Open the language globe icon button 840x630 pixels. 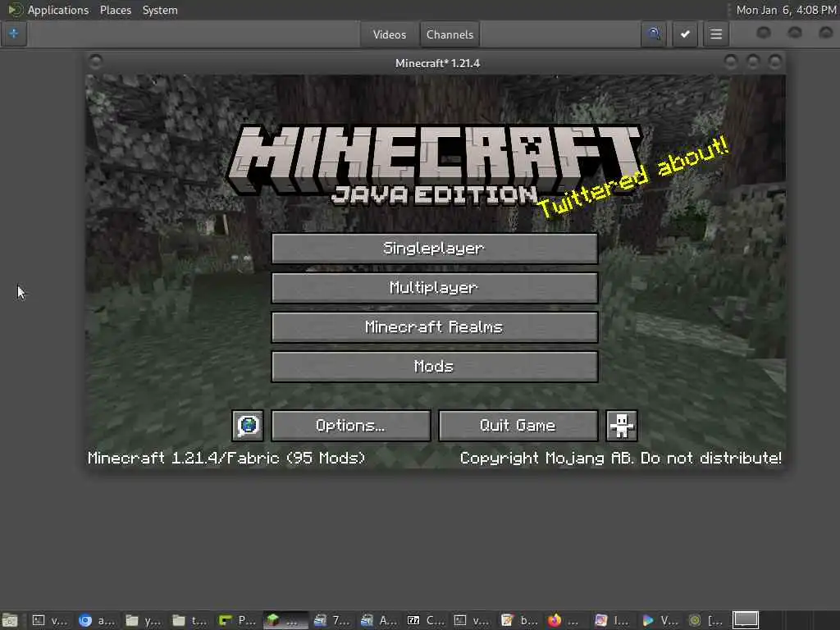click(248, 426)
